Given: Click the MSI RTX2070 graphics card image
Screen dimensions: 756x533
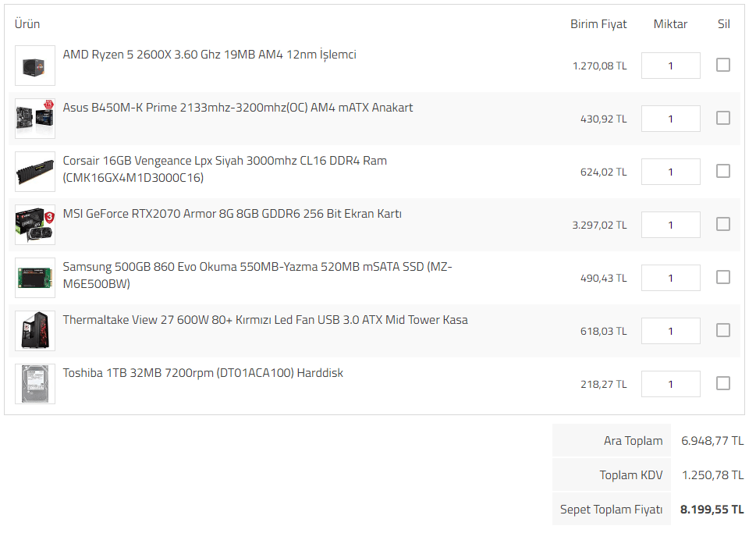Looking at the screenshot, I should point(35,225).
